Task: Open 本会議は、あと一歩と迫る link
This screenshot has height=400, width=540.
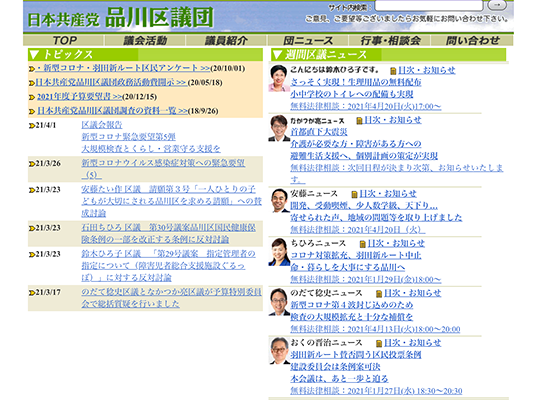Action: 339,379
